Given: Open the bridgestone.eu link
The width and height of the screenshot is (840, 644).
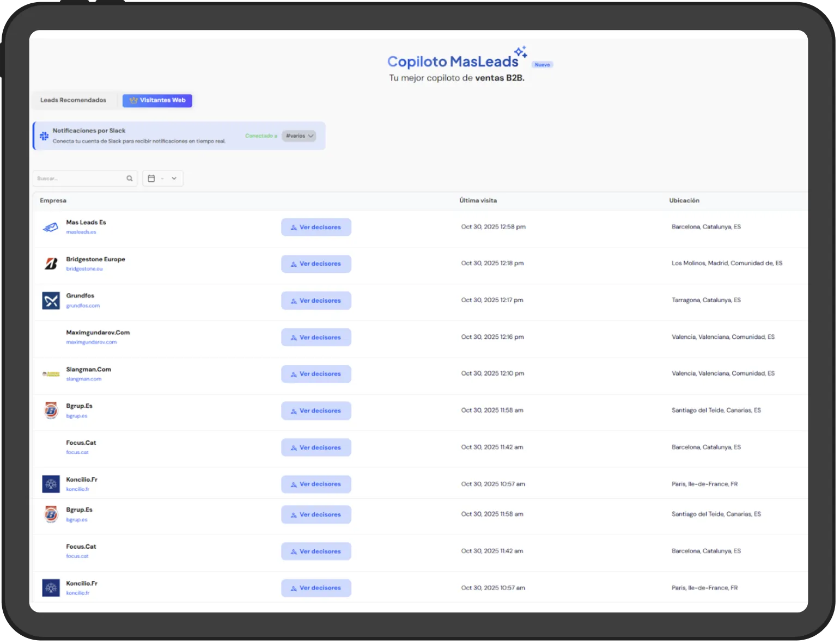Looking at the screenshot, I should [x=84, y=269].
